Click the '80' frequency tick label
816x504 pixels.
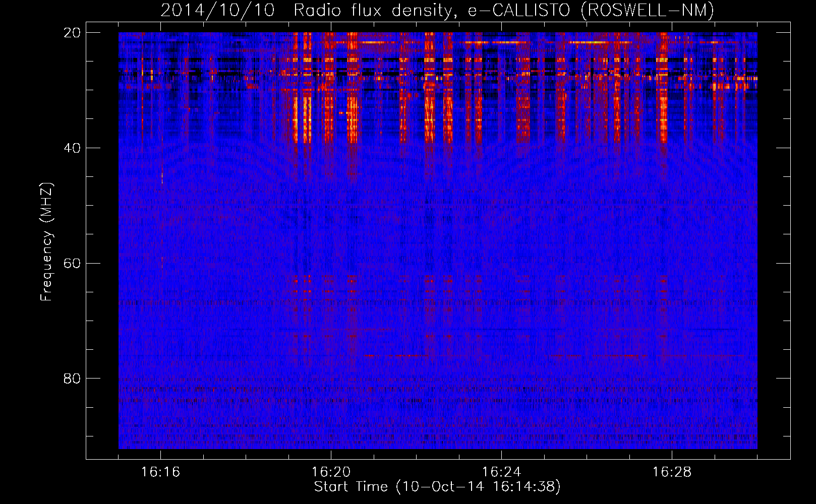point(73,379)
